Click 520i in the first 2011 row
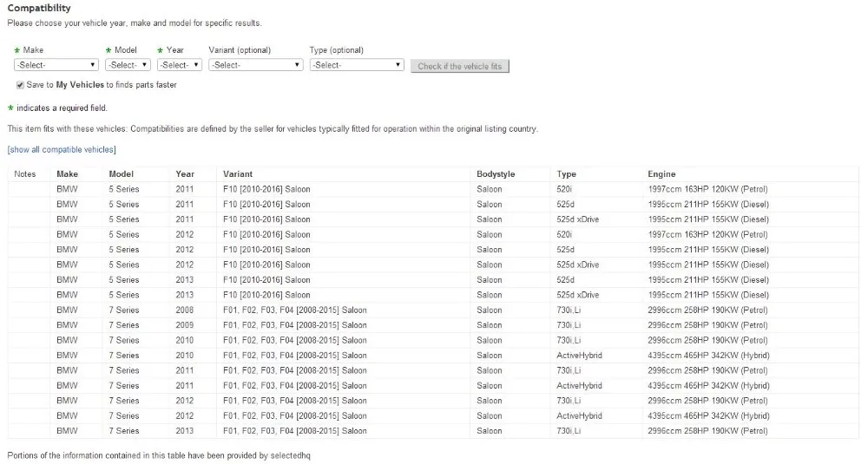Image resolution: width=868 pixels, height=464 pixels. (564, 189)
